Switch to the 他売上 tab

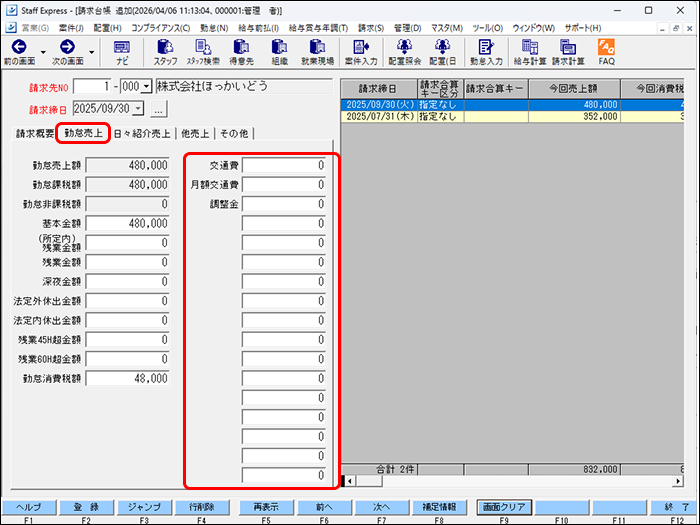pyautogui.click(x=195, y=133)
